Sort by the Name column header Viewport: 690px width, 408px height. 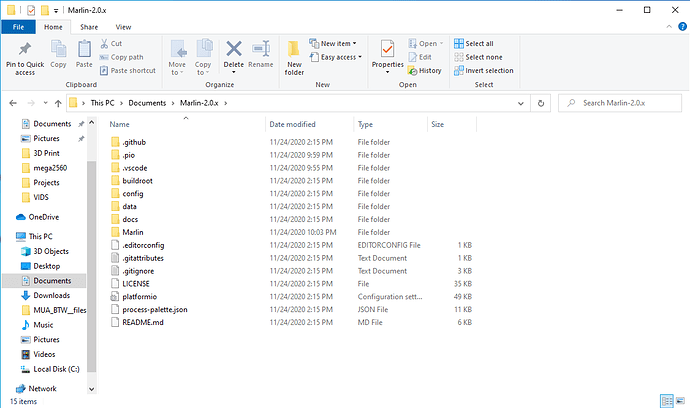click(119, 125)
